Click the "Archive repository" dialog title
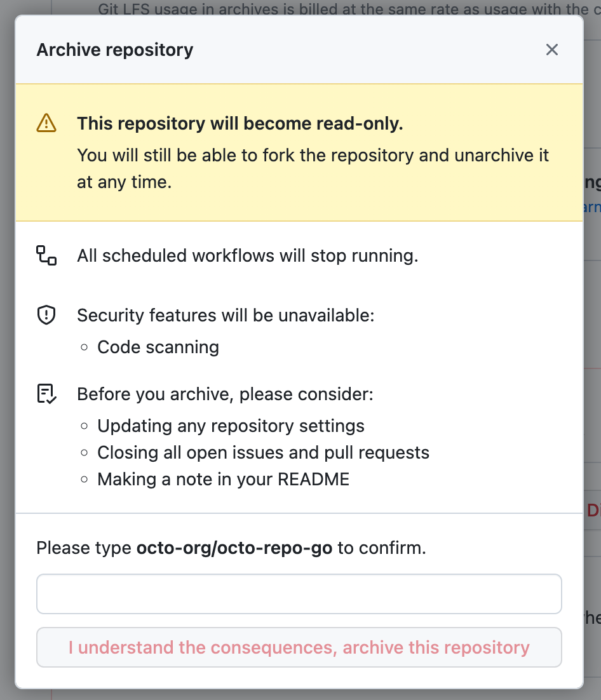 115,50
